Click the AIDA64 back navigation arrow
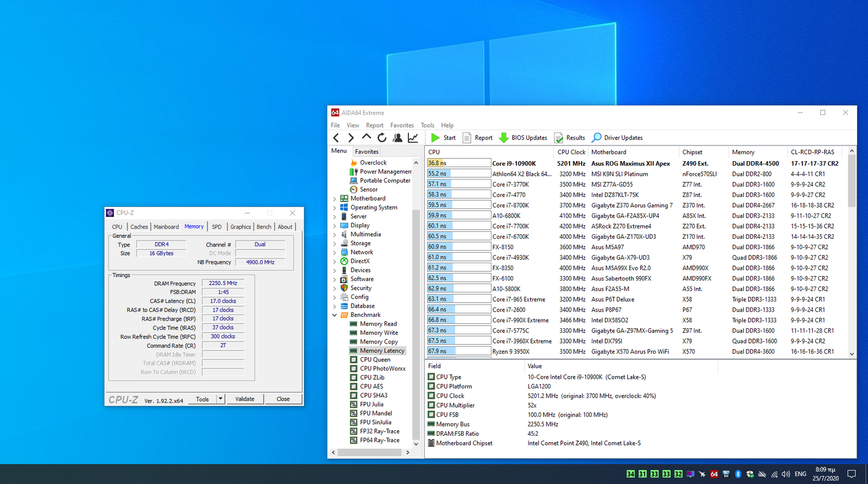 click(336, 138)
